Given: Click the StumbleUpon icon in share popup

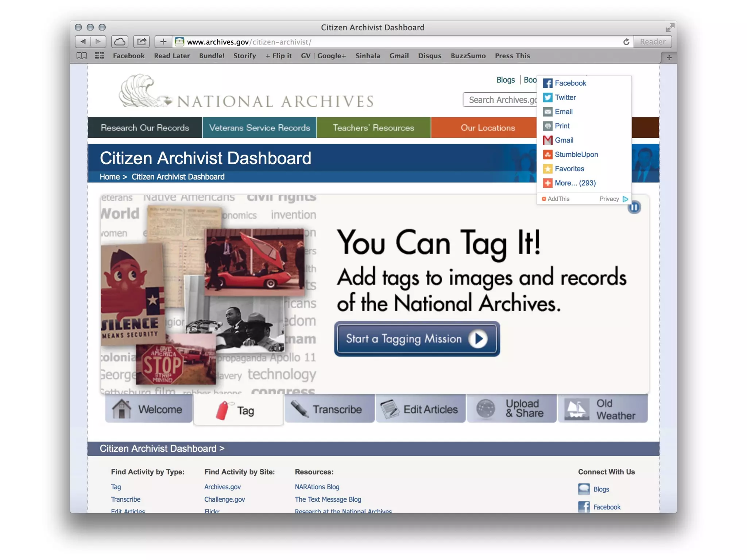Looking at the screenshot, I should (x=547, y=155).
